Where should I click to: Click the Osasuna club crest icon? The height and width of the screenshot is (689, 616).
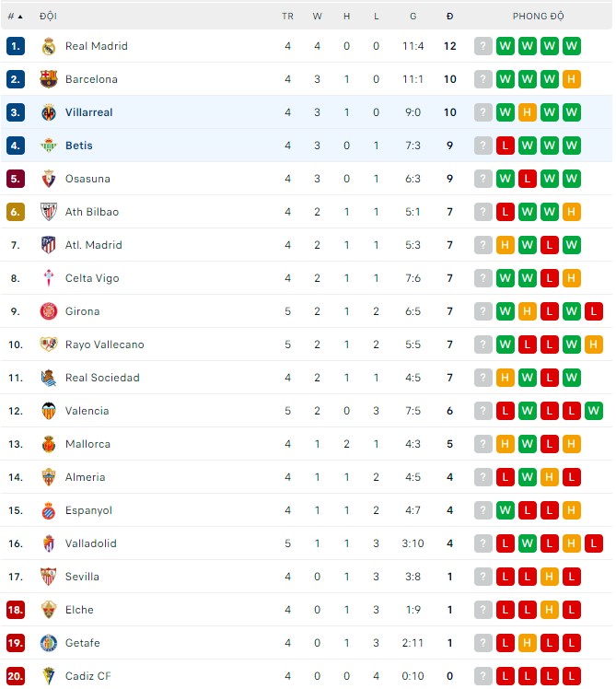49,179
